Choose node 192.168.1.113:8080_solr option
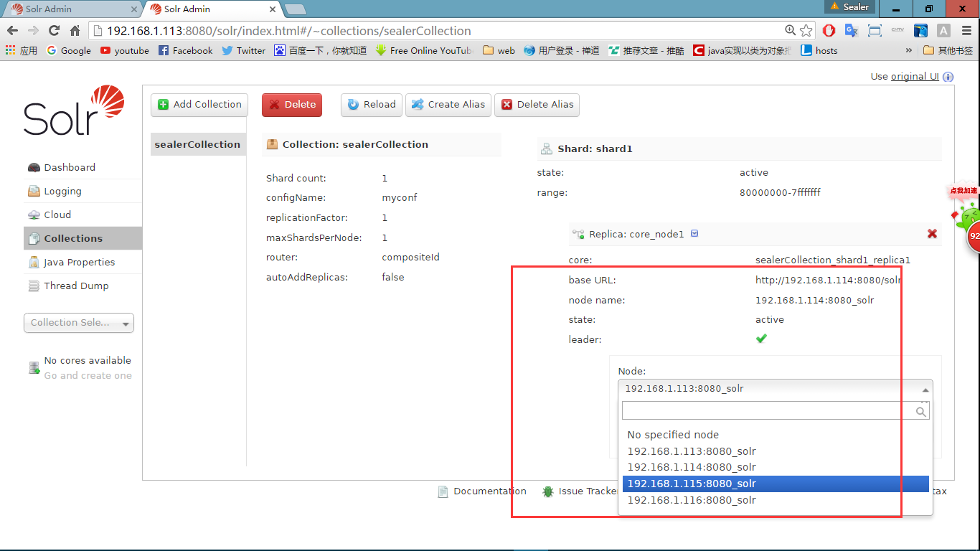980x551 pixels. (x=776, y=451)
